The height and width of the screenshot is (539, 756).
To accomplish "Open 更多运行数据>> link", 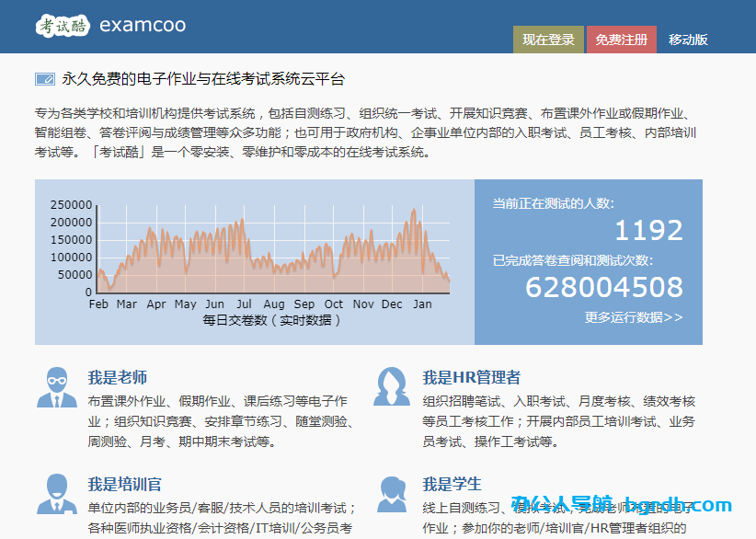I will point(634,317).
